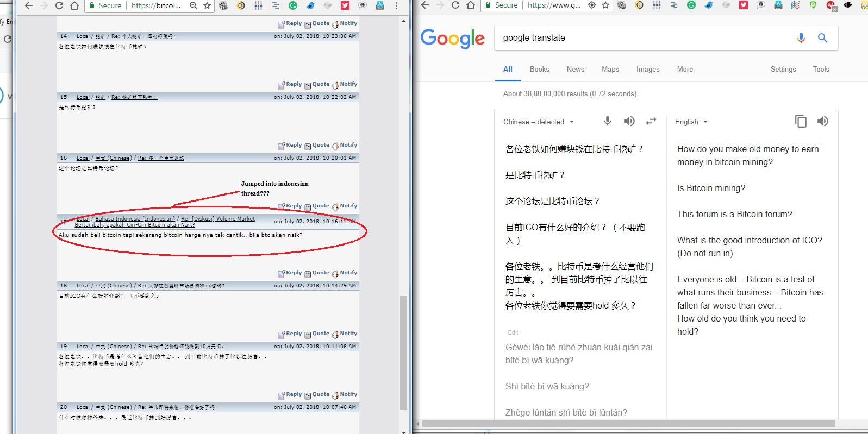Reload the bitcoin forum page
The image size is (868, 434).
point(59,5)
